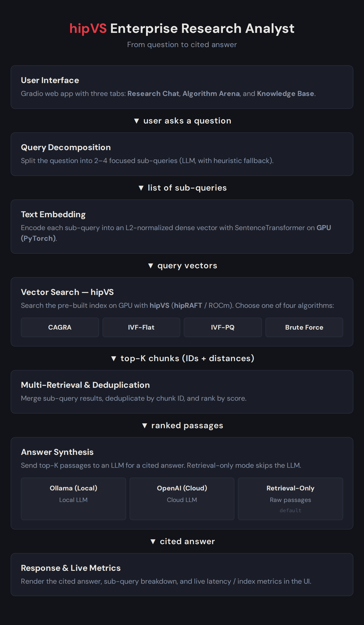The height and width of the screenshot is (625, 364).
Task: Click the arrow beside 'top-K chunks (IDs + distances)'
Action: 113,359
